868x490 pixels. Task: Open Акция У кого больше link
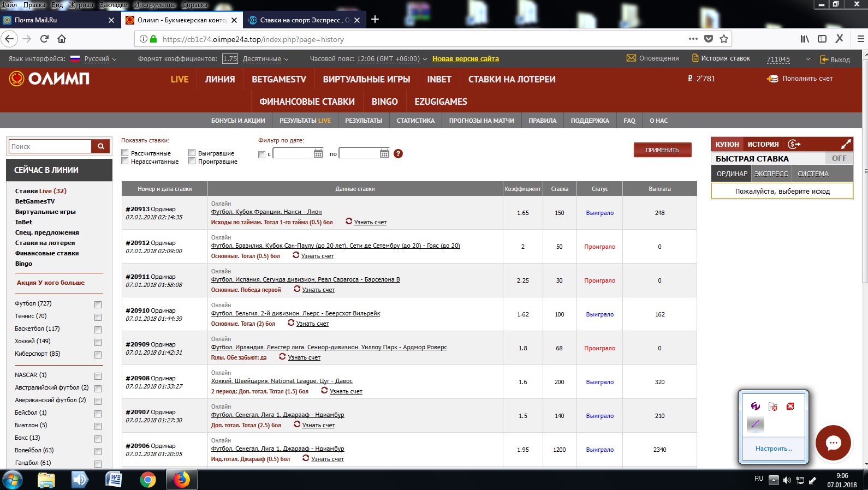pyautogui.click(x=51, y=283)
